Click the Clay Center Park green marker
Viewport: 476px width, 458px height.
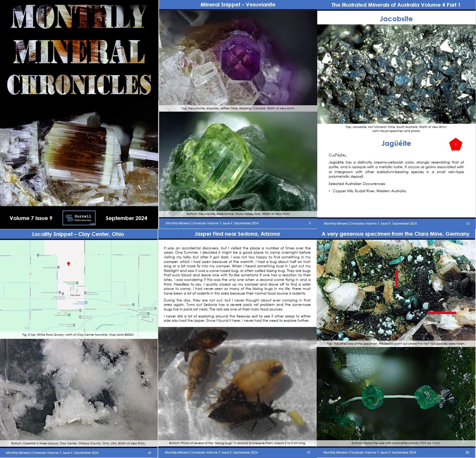point(77,283)
